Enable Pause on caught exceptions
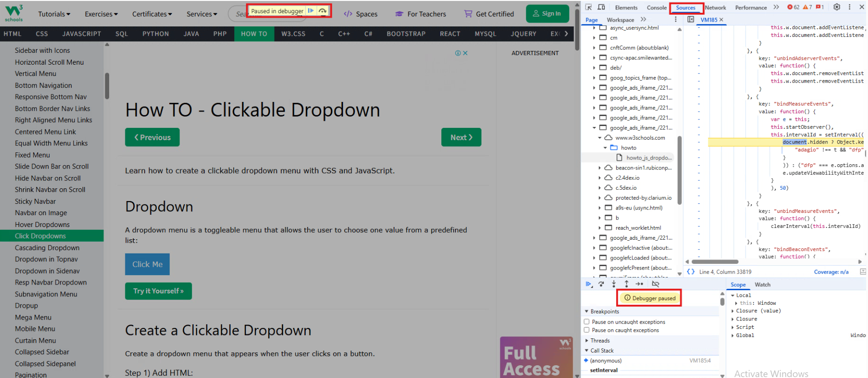Screen dimensions: 868x378 [x=587, y=330]
